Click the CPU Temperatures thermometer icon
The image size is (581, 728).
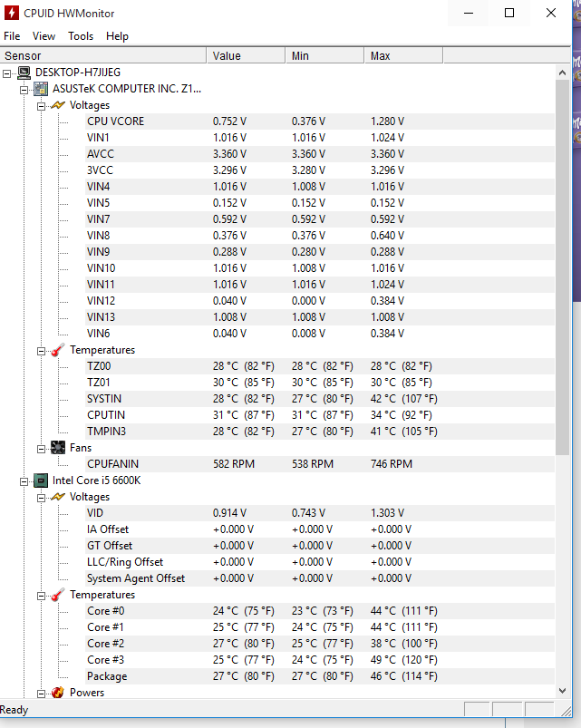click(x=58, y=595)
